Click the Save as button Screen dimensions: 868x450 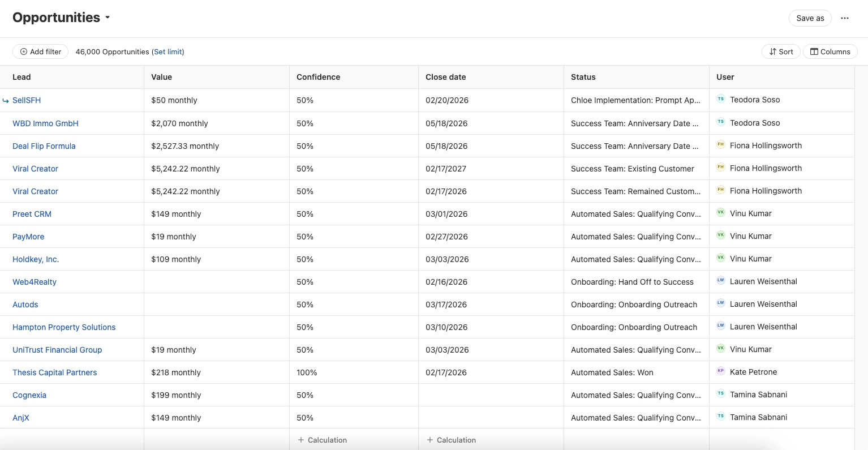[810, 18]
